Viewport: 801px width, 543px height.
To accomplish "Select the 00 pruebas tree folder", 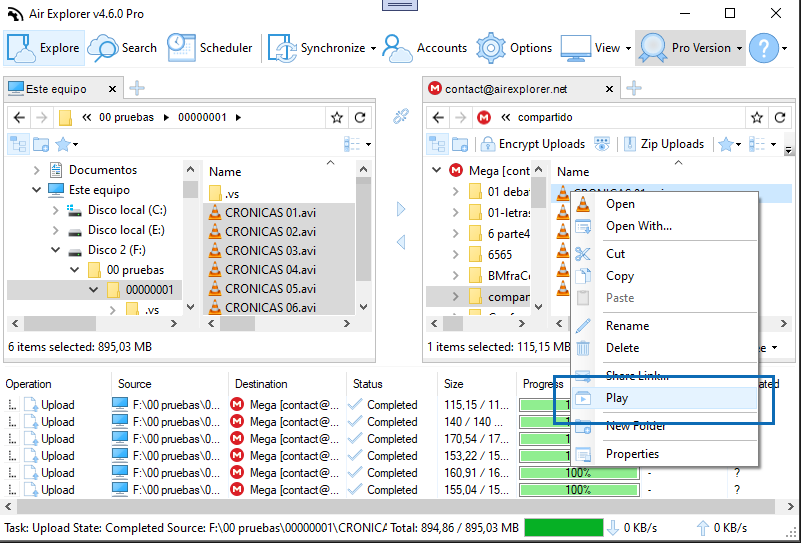I will (126, 270).
